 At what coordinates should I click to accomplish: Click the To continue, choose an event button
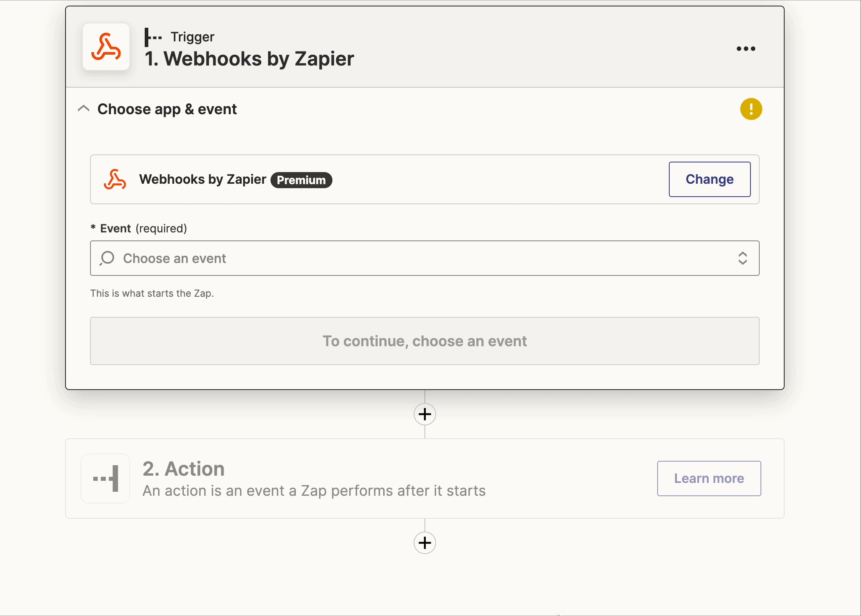[x=424, y=341]
